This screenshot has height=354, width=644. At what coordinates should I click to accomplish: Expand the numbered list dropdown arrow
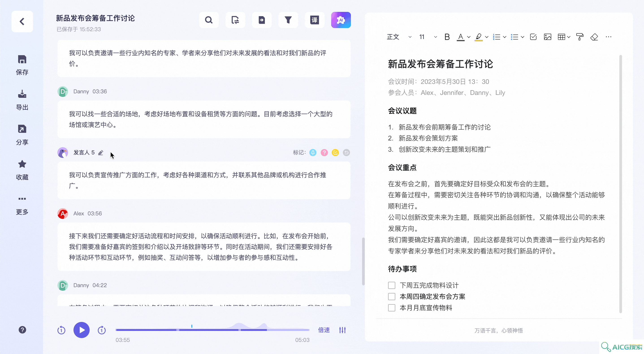pyautogui.click(x=504, y=37)
